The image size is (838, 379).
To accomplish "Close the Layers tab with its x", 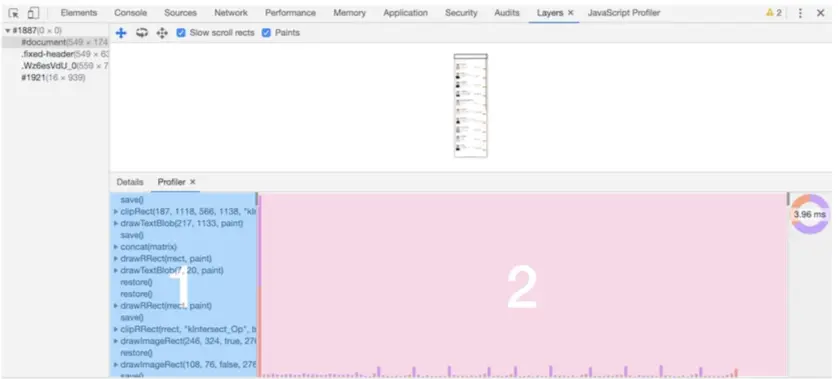I will pos(570,13).
